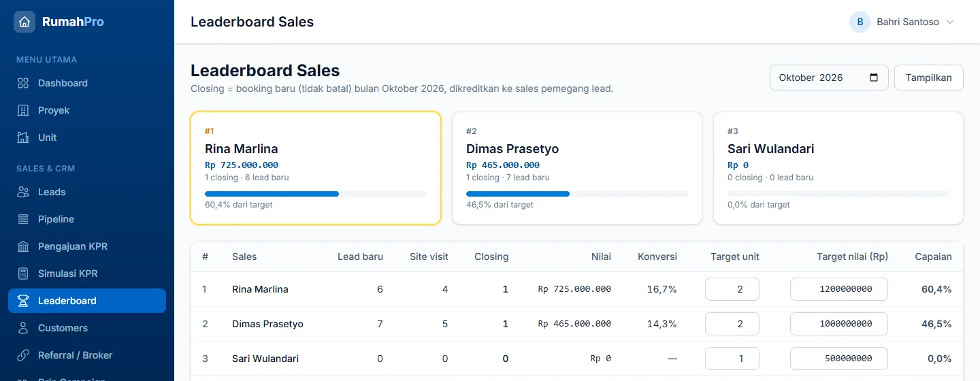Navigate to Leads in sidebar
The height and width of the screenshot is (381, 980).
87,192
